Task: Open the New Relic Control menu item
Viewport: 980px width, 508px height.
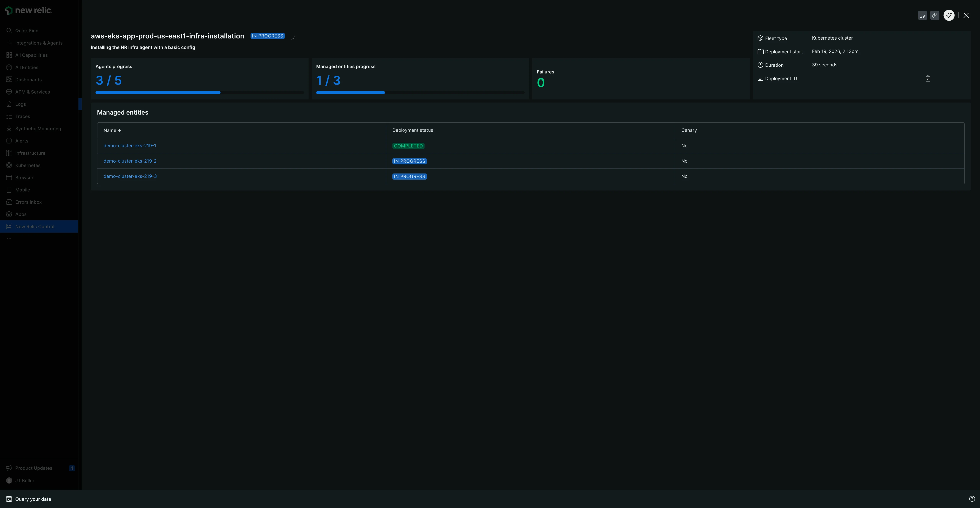Action: pos(35,227)
